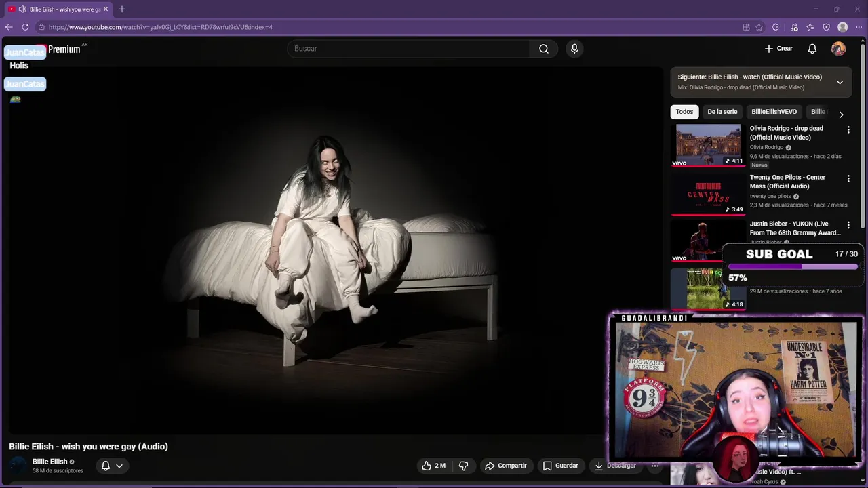Click the video player album art

point(335,251)
